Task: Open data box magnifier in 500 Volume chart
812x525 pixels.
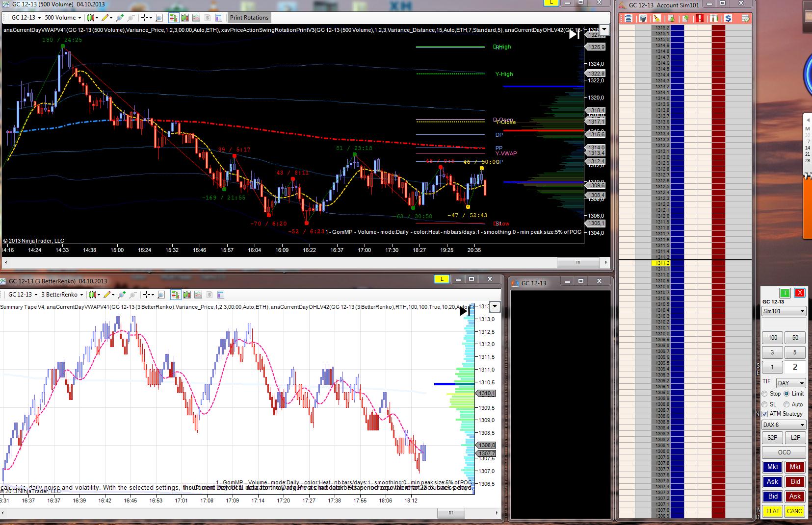Action: click(x=159, y=18)
